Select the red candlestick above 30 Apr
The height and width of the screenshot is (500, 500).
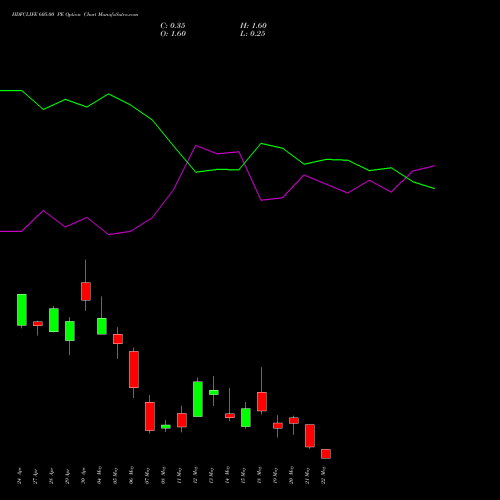point(86,292)
